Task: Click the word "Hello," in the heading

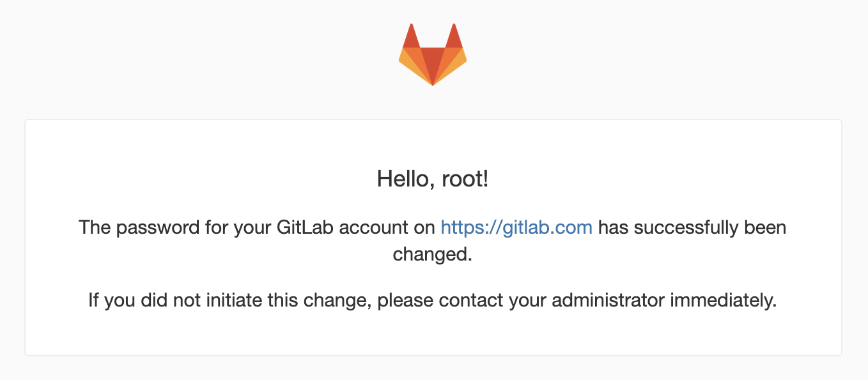Action: click(402, 179)
